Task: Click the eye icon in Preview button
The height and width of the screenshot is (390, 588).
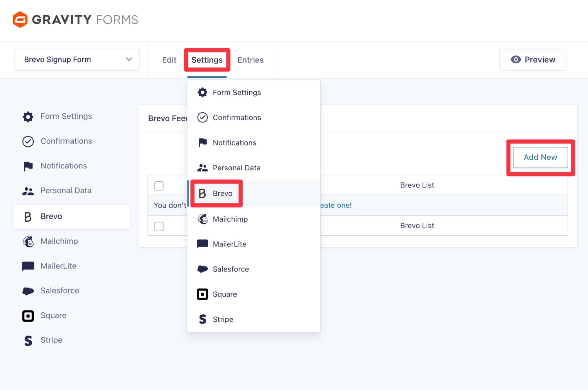Action: click(516, 60)
